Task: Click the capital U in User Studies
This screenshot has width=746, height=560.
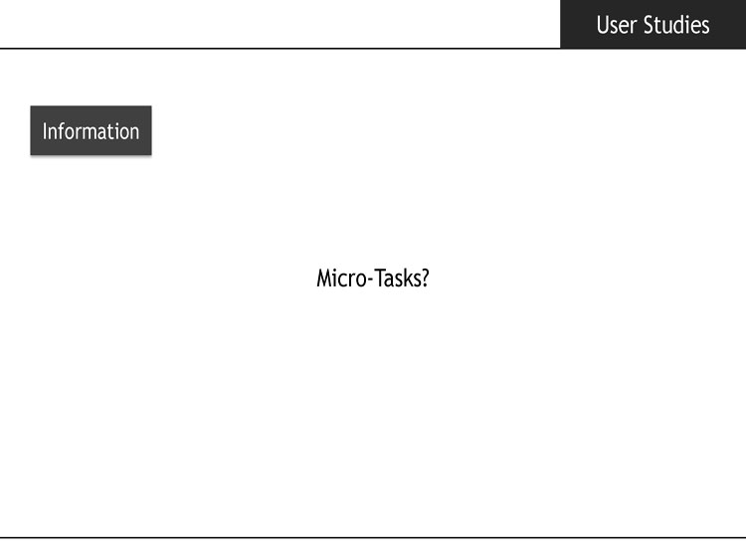Action: point(603,25)
